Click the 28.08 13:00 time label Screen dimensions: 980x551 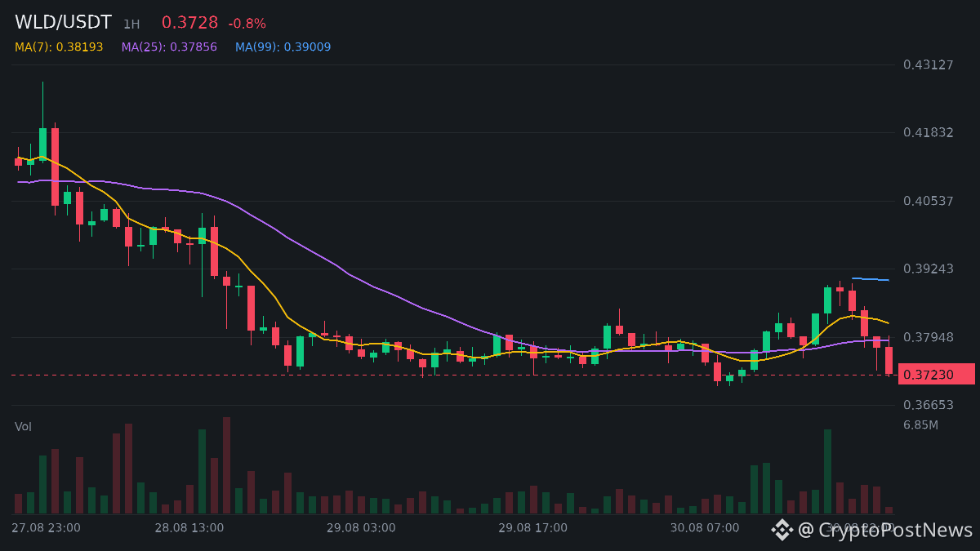tap(189, 528)
